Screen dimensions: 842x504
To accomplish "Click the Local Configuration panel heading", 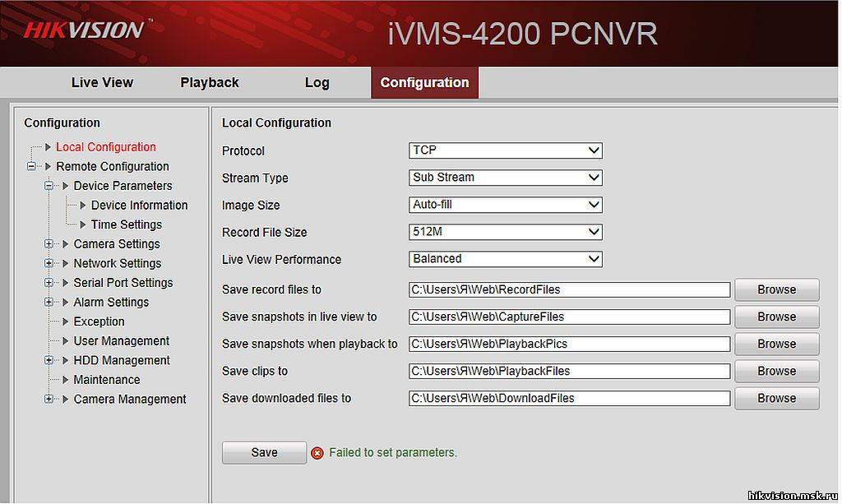I will point(276,123).
